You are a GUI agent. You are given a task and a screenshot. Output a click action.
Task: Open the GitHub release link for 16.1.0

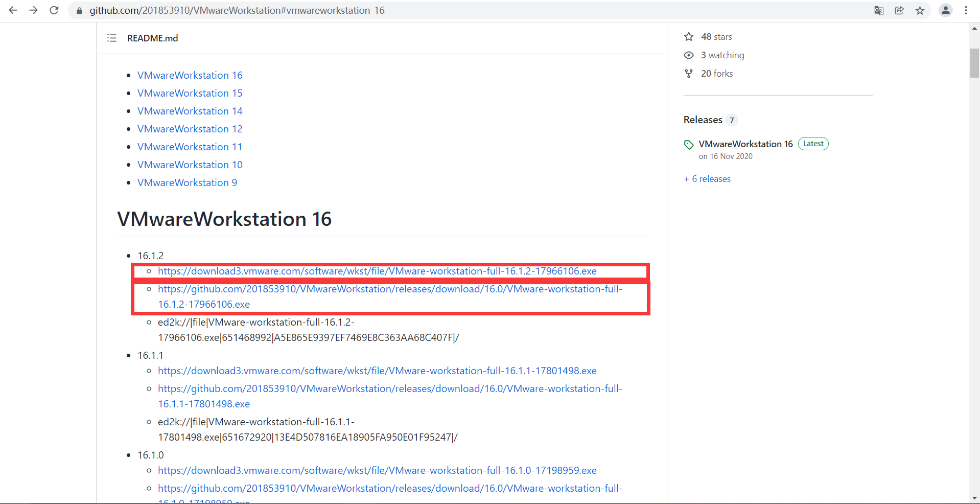click(x=390, y=488)
